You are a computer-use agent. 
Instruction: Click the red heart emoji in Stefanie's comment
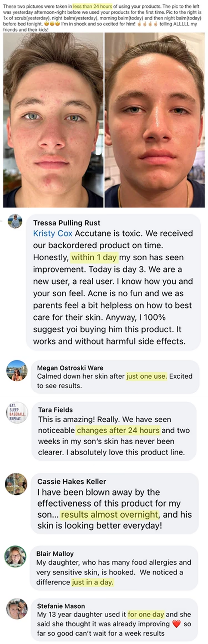[x=176, y=624]
